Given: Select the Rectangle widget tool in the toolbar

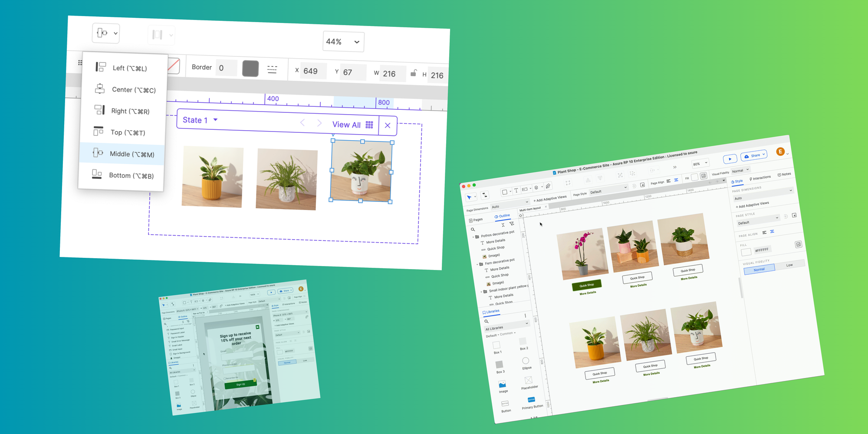Looking at the screenshot, I should 505,191.
